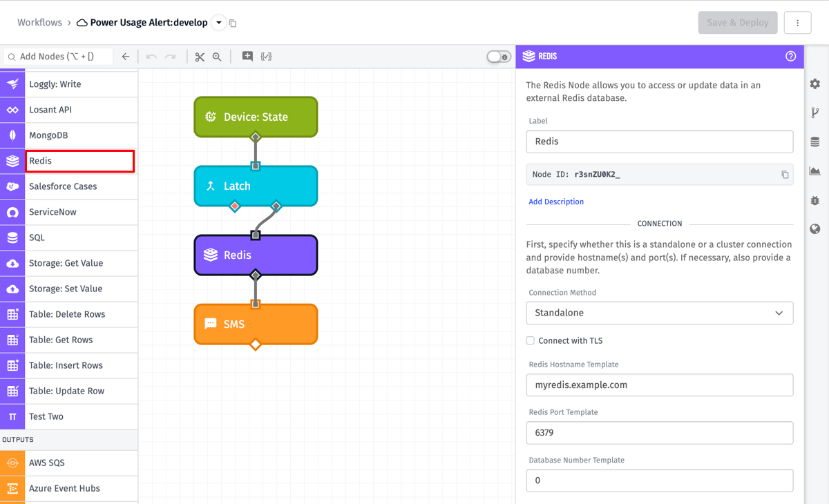Screen dimensions: 829x504
Task: Click the Add Description link
Action: point(556,202)
